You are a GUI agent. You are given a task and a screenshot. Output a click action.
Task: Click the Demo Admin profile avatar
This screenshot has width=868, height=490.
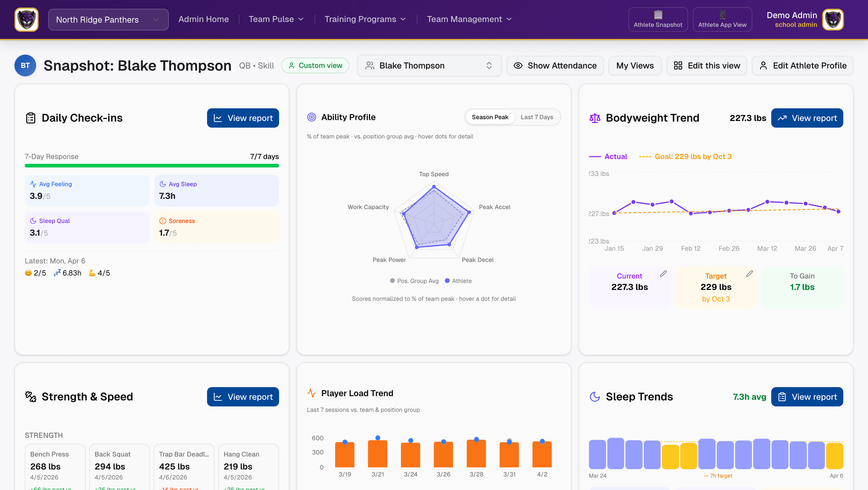(833, 20)
